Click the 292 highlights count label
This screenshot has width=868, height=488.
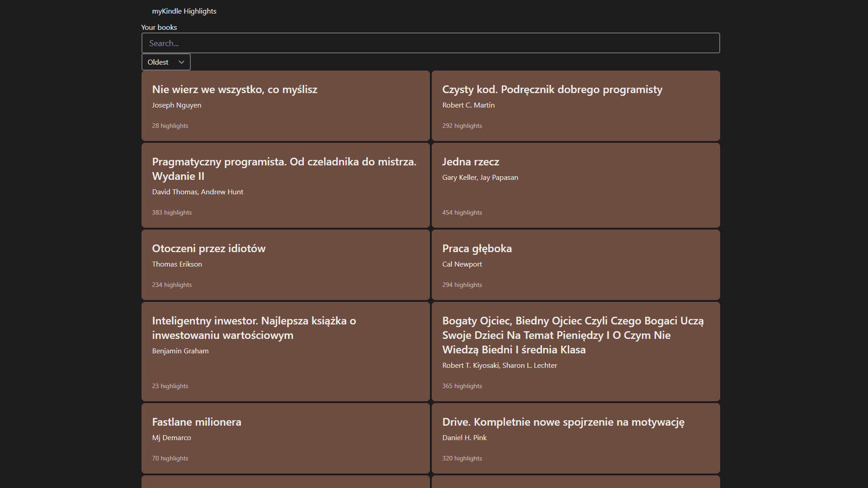462,126
